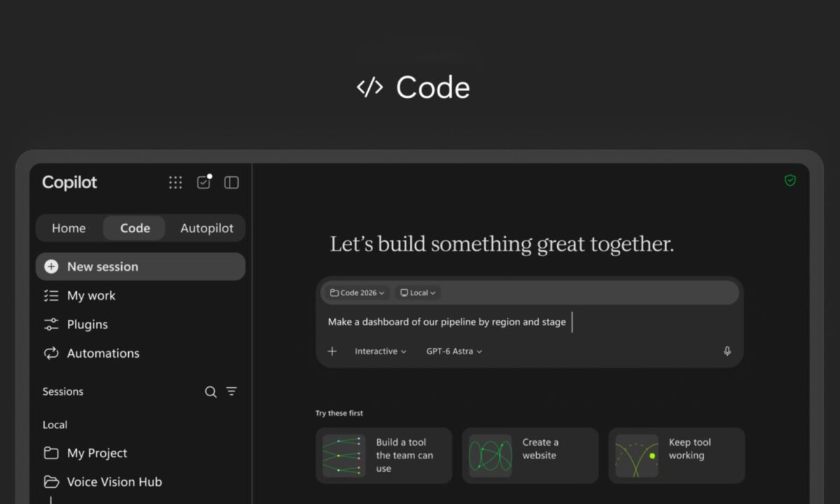Screen dimensions: 840x504
Task: Click the green security shield icon
Action: (x=790, y=181)
